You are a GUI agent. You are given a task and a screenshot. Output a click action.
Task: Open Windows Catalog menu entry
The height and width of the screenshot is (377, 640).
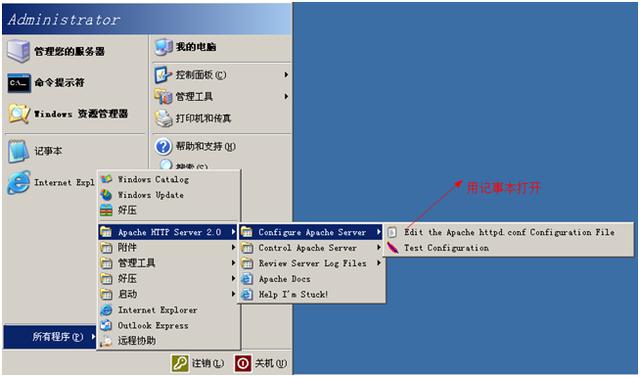[169, 179]
